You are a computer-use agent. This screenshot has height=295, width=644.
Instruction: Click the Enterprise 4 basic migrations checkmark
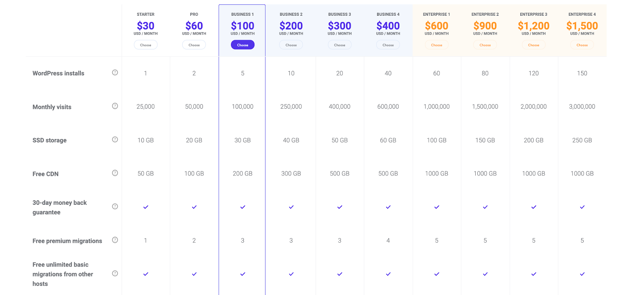(x=582, y=274)
